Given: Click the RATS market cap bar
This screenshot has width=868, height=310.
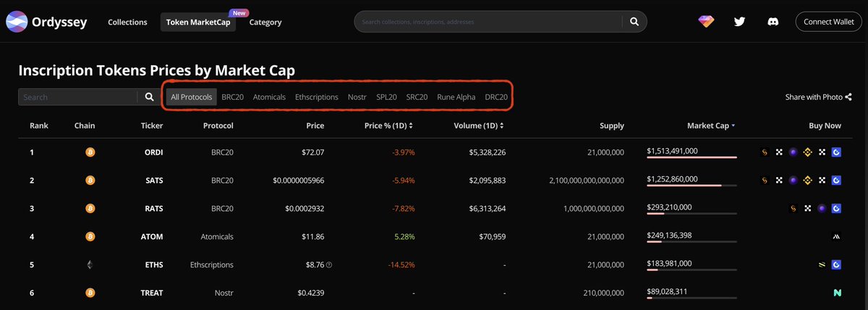Looking at the screenshot, I should tap(692, 213).
